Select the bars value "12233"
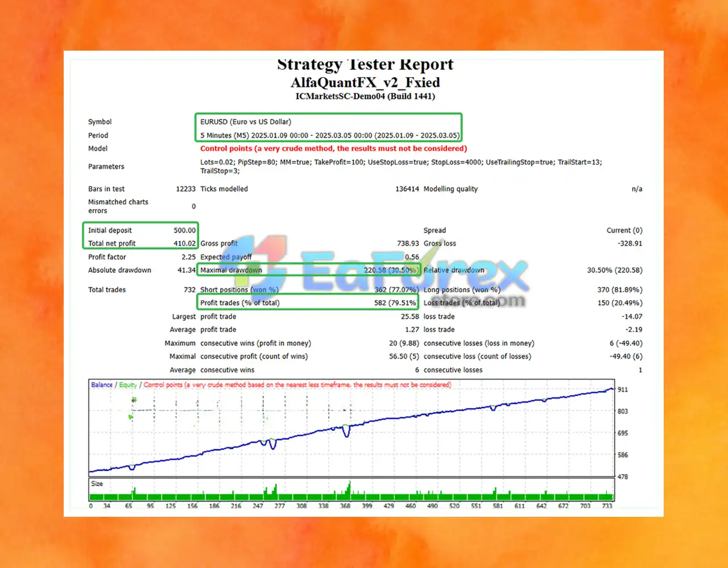Image resolution: width=728 pixels, height=568 pixels. coord(185,189)
